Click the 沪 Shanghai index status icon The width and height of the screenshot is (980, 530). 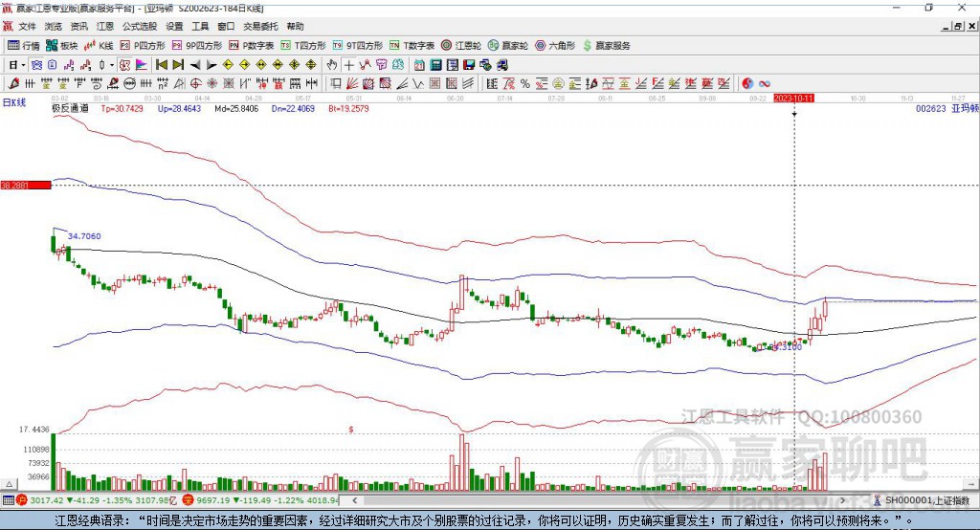22,500
